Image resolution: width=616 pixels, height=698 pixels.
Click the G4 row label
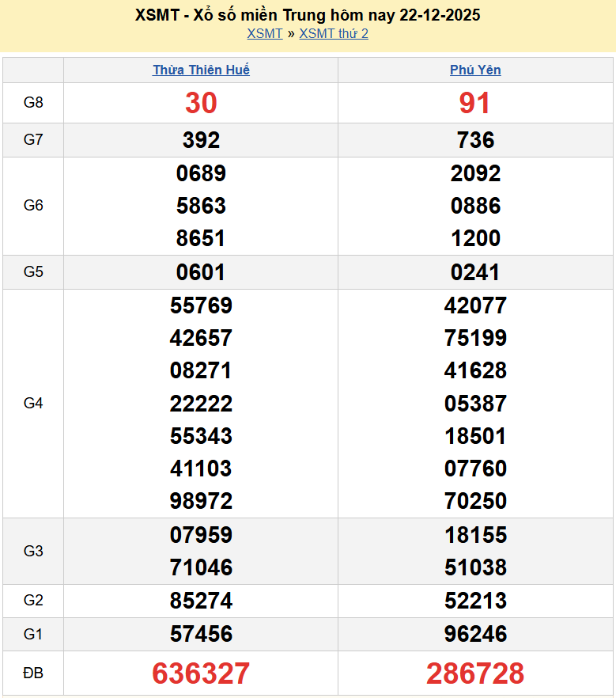click(x=33, y=404)
